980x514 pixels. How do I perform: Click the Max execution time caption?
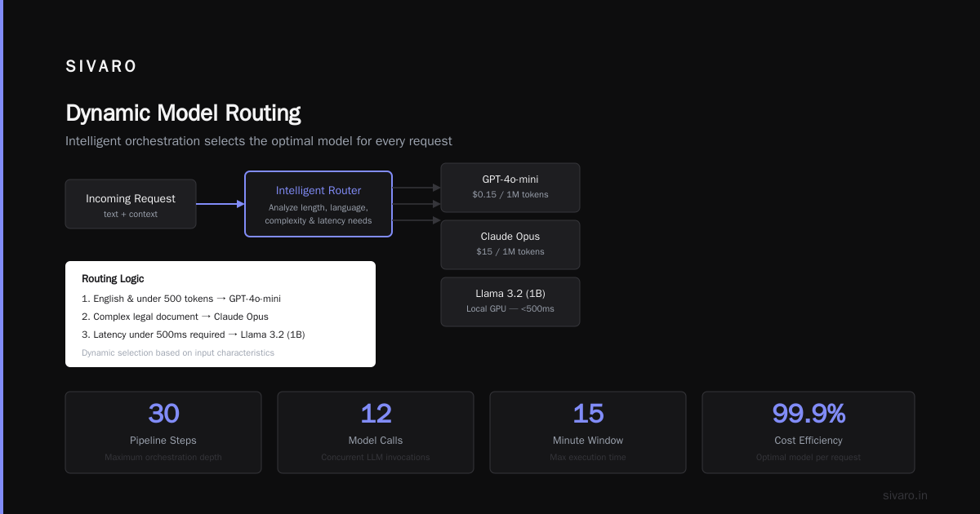(x=588, y=457)
